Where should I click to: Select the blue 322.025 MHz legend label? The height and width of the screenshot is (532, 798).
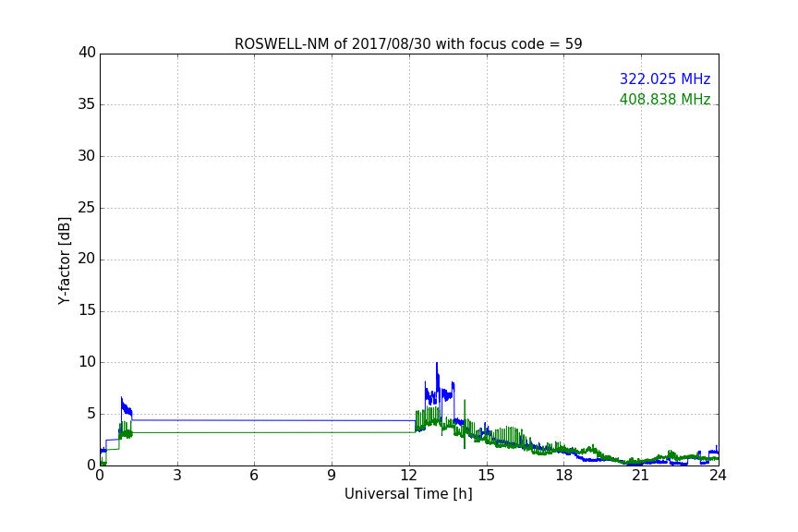tap(665, 79)
